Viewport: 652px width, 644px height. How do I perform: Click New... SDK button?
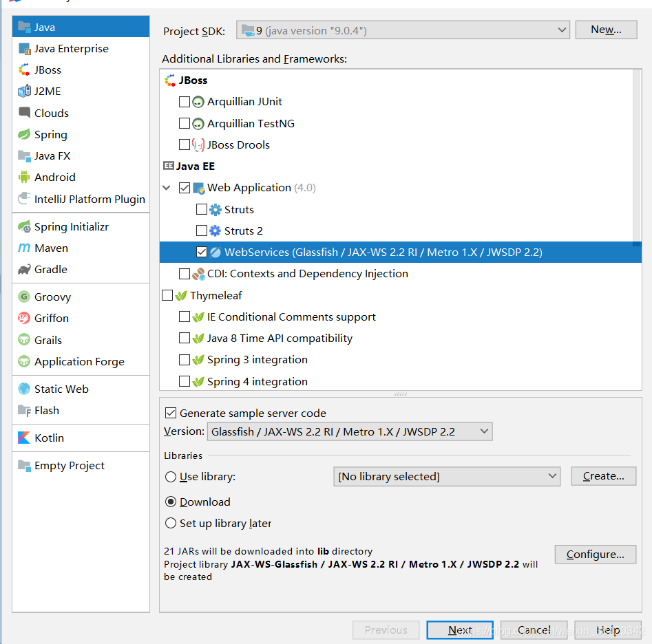(x=606, y=30)
